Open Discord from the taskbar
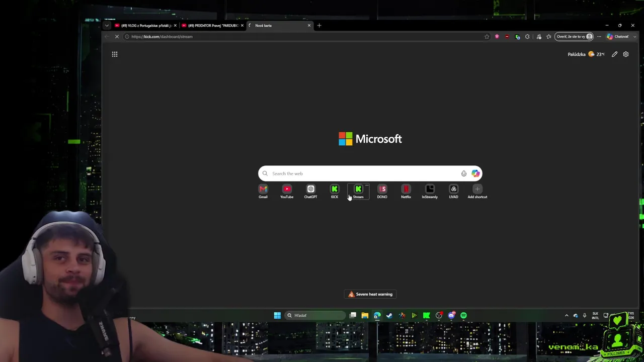Screen dimensions: 644x362 [x=451, y=315]
